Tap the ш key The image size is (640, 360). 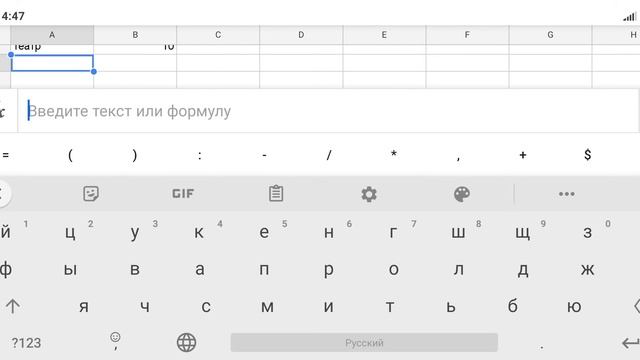[458, 233]
